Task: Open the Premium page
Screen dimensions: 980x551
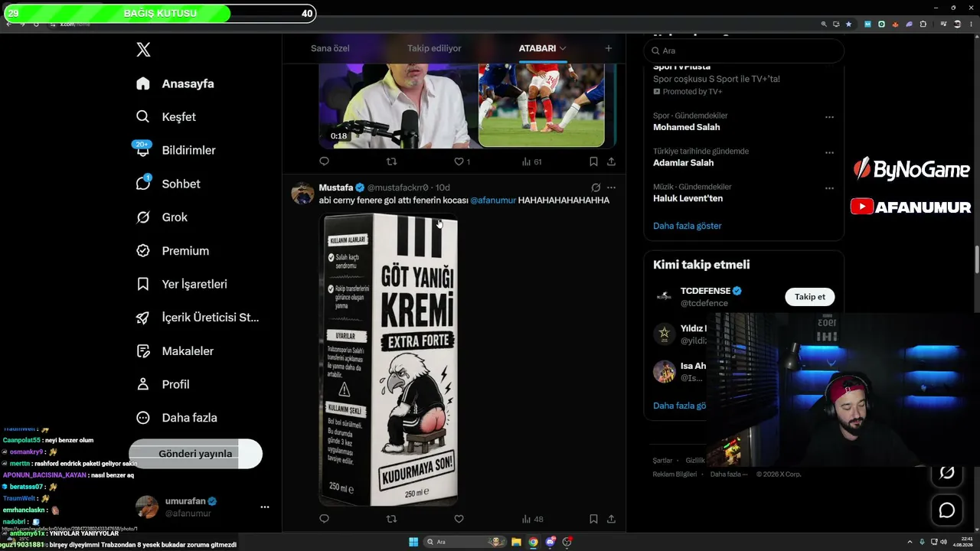Action: [171, 251]
